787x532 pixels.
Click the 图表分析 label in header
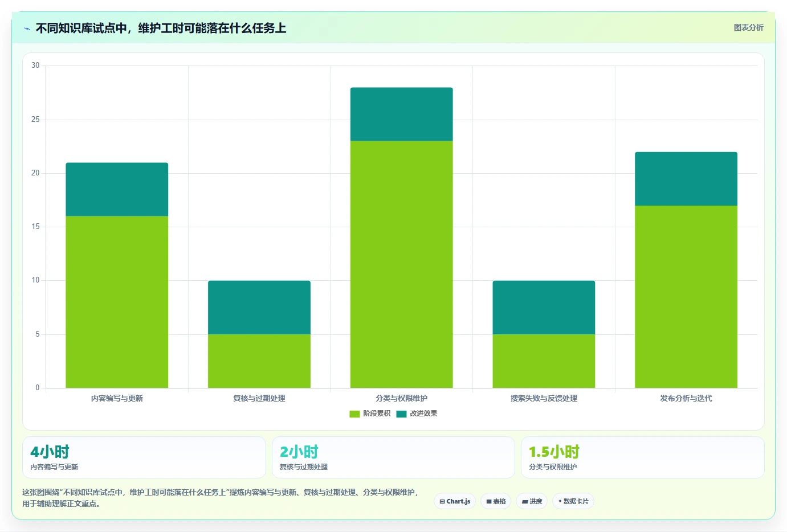[748, 27]
